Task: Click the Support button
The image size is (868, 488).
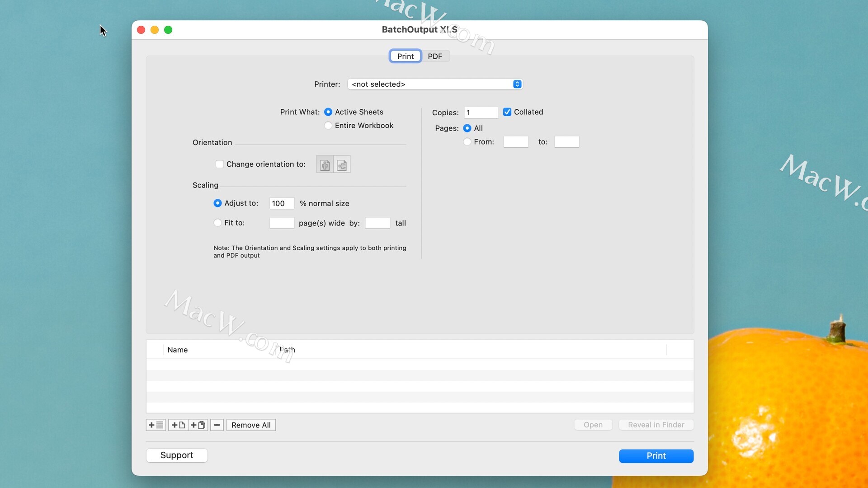Action: (177, 455)
